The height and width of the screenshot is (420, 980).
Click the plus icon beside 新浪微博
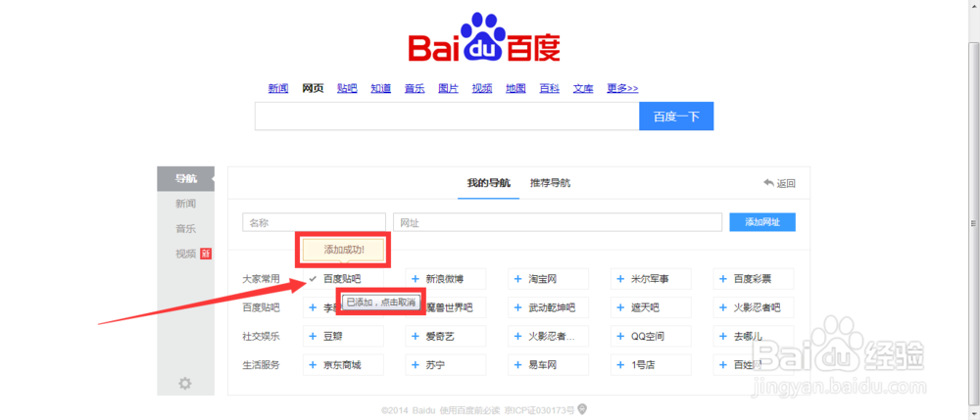(x=415, y=279)
